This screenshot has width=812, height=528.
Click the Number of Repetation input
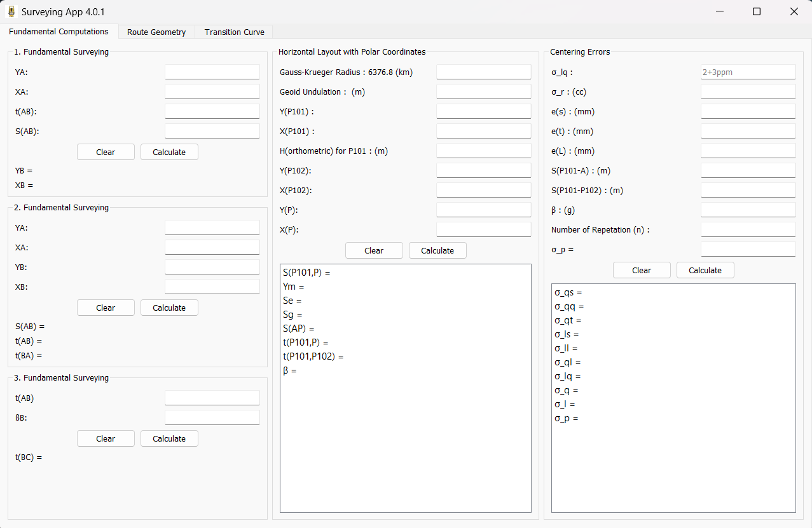tap(748, 229)
